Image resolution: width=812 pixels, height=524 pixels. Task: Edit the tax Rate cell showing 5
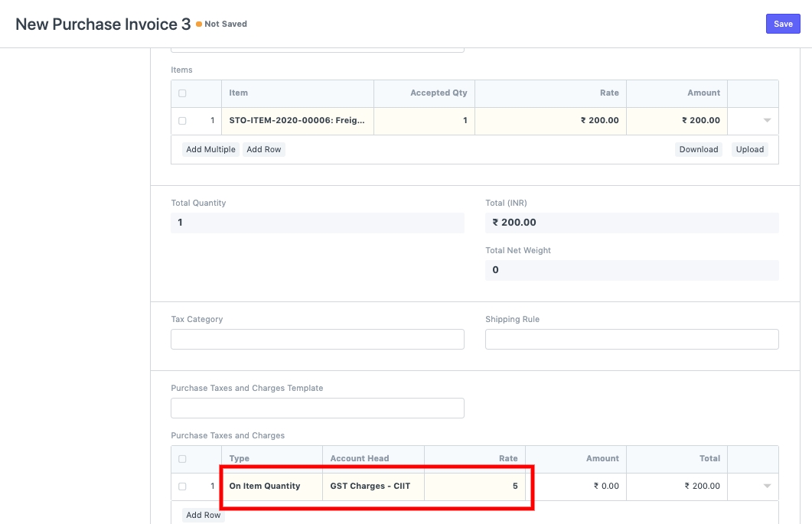click(x=474, y=487)
